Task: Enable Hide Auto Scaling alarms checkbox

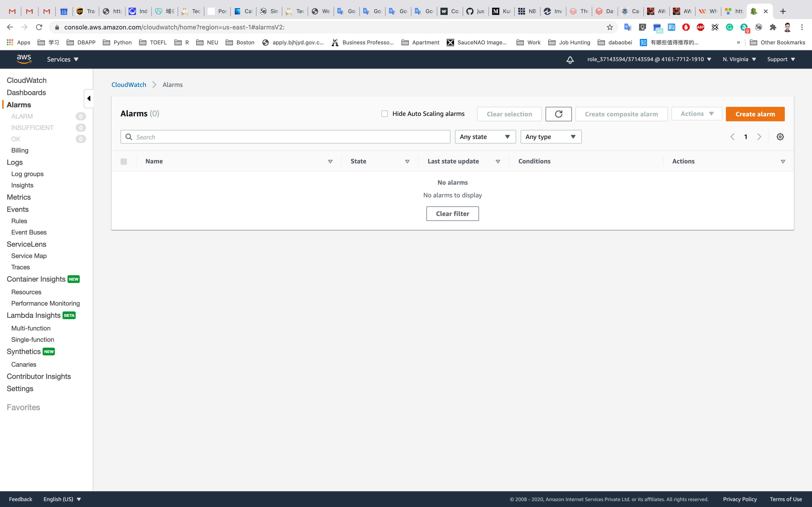Action: [x=384, y=114]
